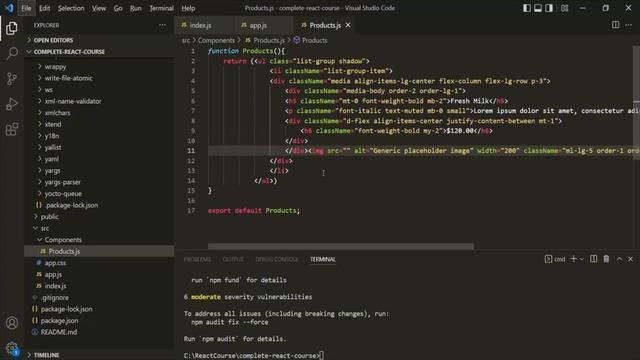The width and height of the screenshot is (640, 360).
Task: Click the editor vertical scrollbar
Action: [636, 102]
